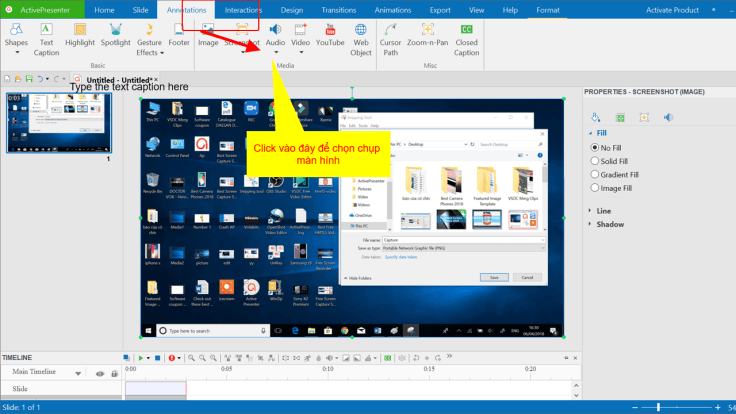Toggle timeline visibility eye icon
736x414 pixels.
tap(100, 374)
